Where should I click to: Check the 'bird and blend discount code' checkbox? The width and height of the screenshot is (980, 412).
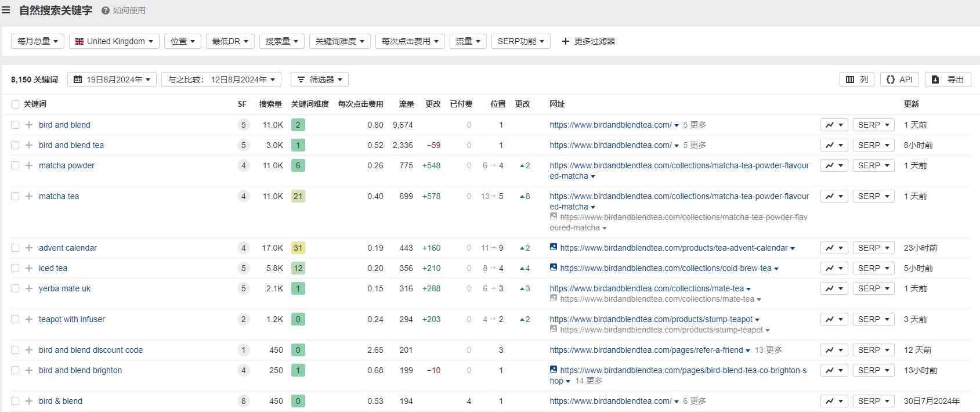[15, 350]
